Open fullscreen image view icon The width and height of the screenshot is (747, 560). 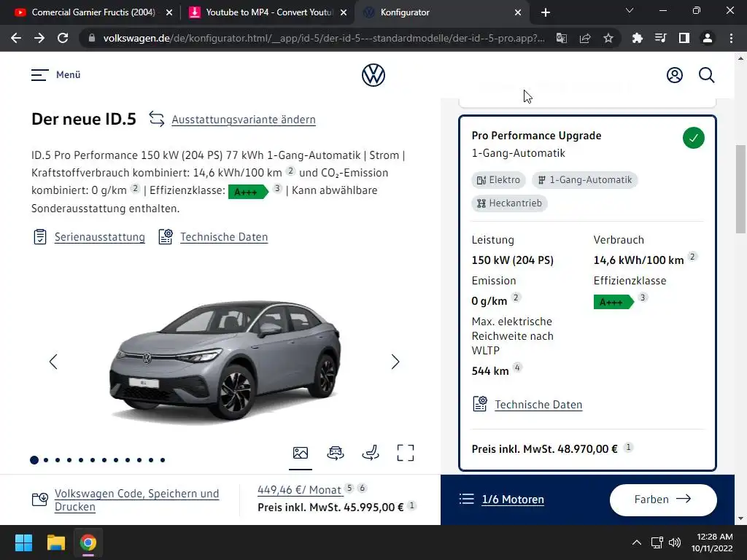(406, 453)
